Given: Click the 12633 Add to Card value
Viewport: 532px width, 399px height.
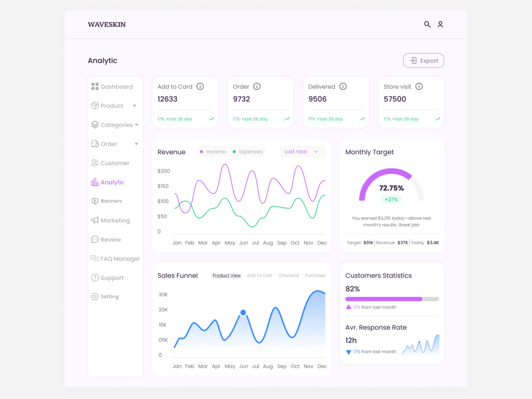Looking at the screenshot, I should [x=167, y=99].
